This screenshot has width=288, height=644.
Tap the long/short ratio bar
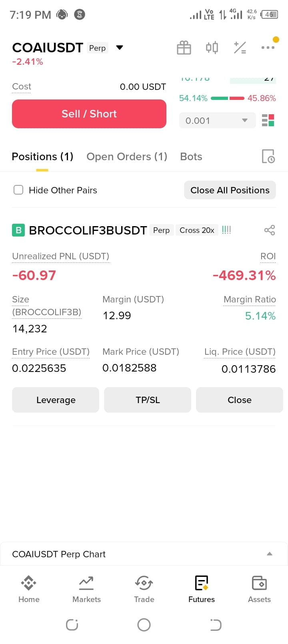click(228, 98)
